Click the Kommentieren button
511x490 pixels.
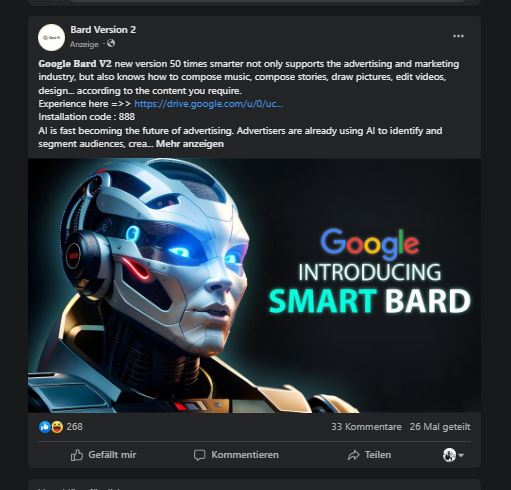(x=236, y=455)
